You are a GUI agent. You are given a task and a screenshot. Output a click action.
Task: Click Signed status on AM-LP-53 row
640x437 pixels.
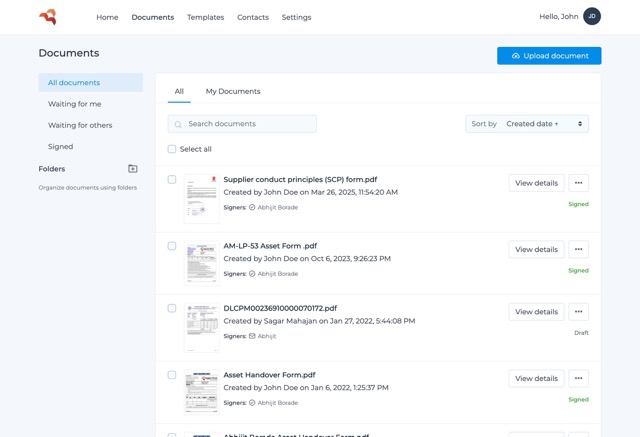tap(578, 271)
